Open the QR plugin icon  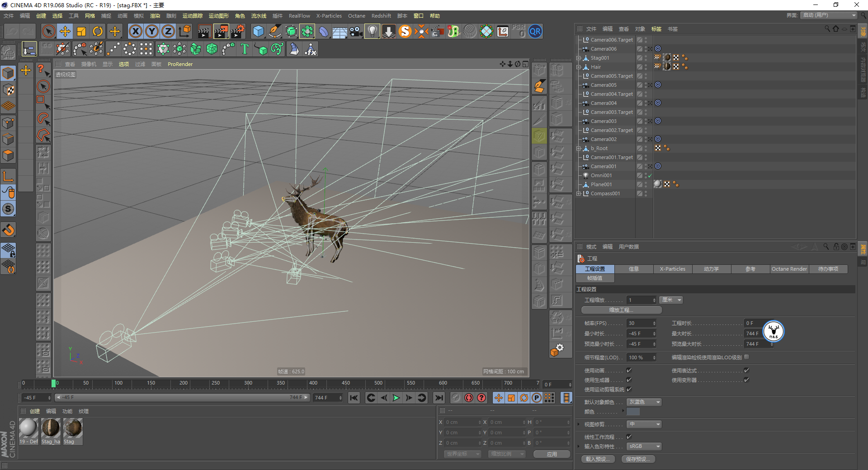coord(535,31)
